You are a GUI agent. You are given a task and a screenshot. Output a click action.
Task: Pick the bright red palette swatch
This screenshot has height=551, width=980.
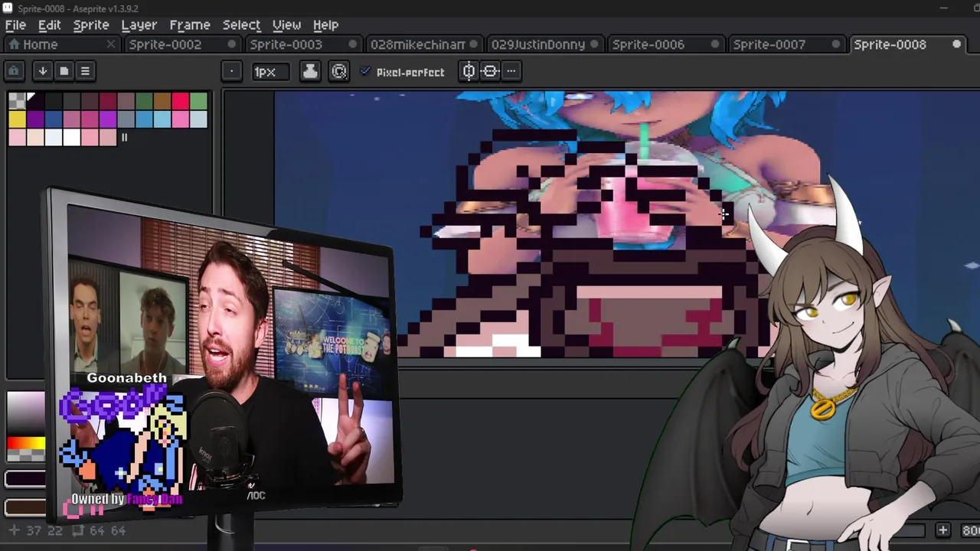tap(181, 101)
